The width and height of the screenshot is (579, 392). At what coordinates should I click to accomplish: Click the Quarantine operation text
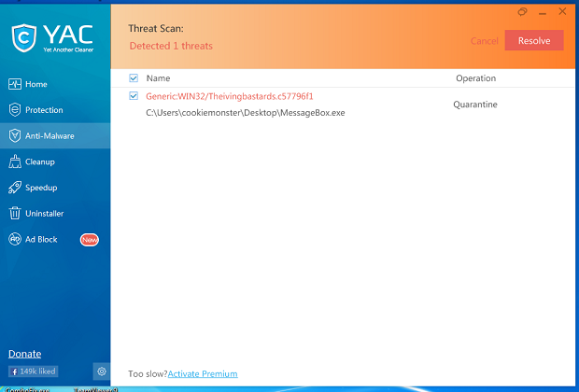[475, 105]
